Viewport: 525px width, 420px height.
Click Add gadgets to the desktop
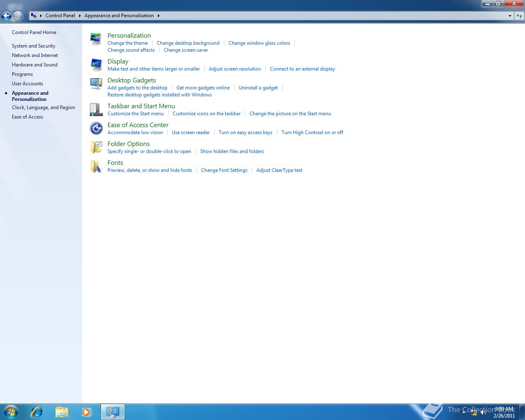point(137,88)
